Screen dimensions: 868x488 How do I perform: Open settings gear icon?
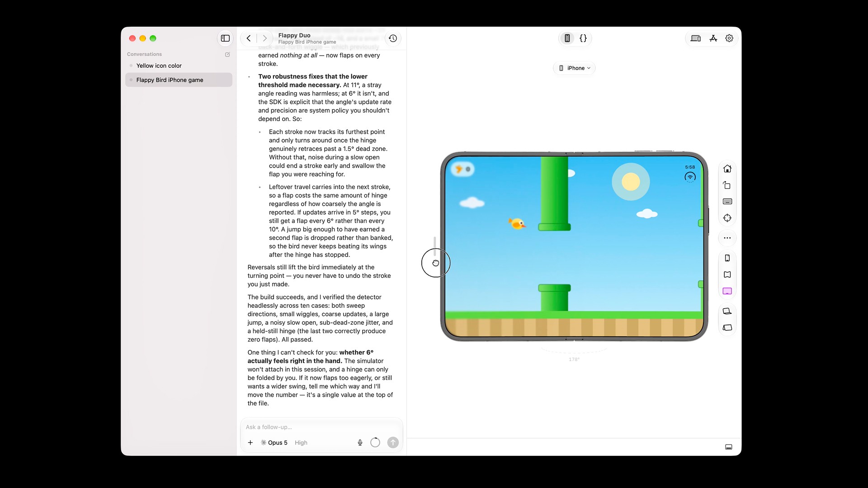(729, 38)
